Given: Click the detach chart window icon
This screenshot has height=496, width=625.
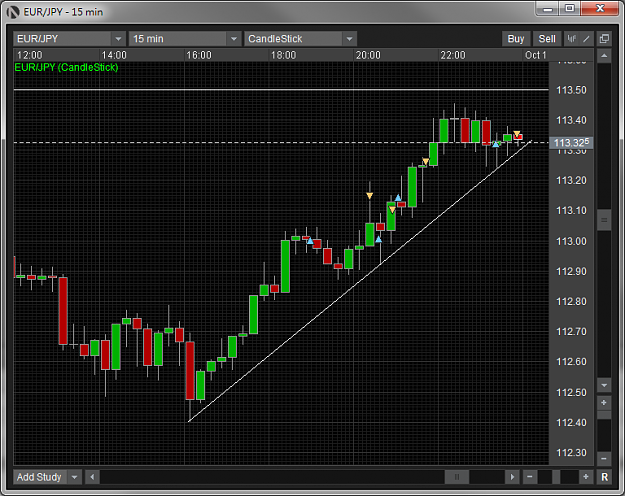Looking at the screenshot, I should click(x=604, y=39).
